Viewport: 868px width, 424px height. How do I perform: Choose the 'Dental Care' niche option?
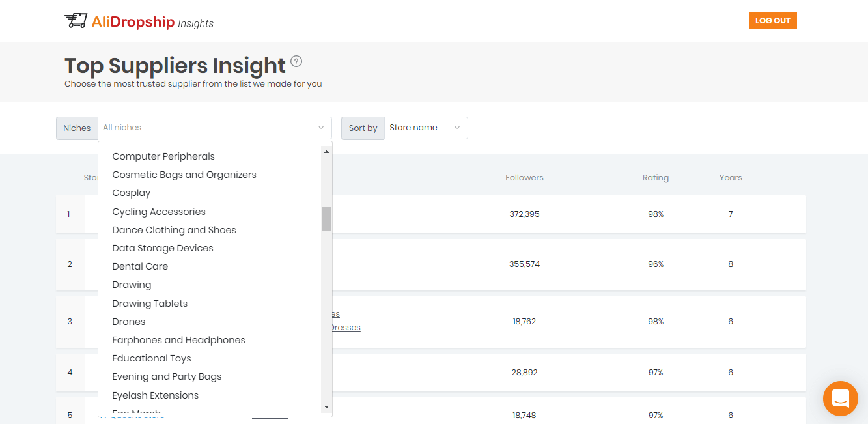[140, 266]
